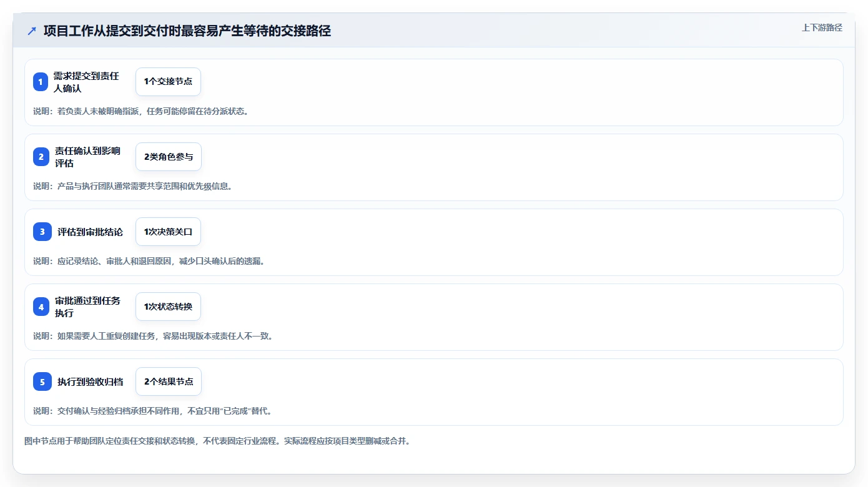Click the 2个结果节点 pill

coord(169,381)
